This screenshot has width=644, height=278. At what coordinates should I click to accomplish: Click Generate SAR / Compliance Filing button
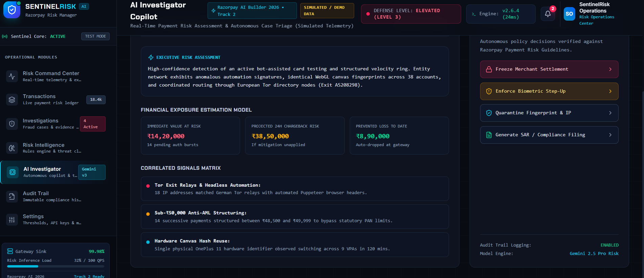click(x=549, y=135)
